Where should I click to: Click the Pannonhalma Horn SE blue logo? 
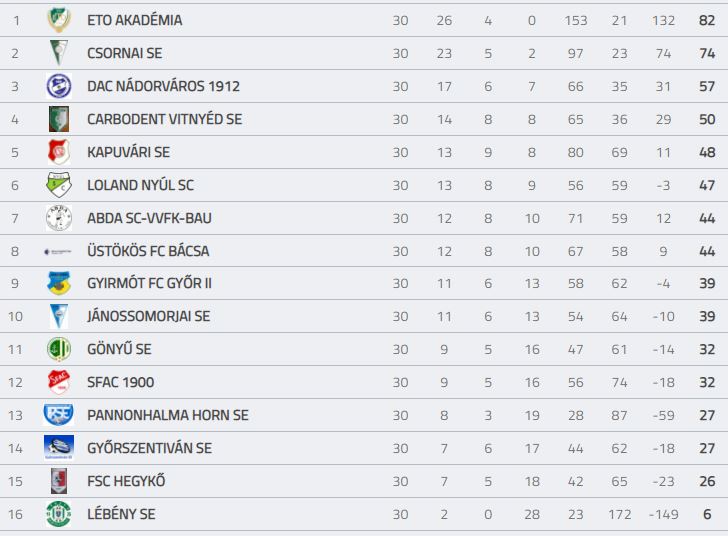pos(58,415)
